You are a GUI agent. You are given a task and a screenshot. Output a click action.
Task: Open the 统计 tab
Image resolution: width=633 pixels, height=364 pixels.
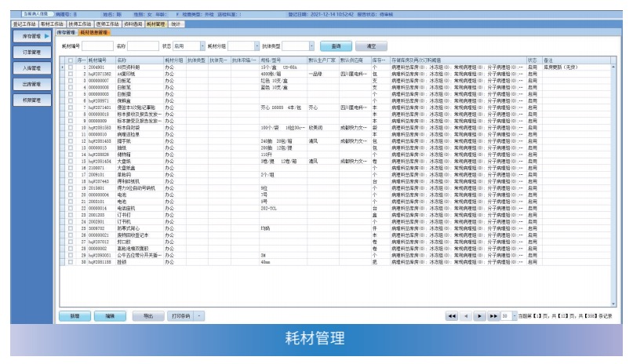click(176, 24)
